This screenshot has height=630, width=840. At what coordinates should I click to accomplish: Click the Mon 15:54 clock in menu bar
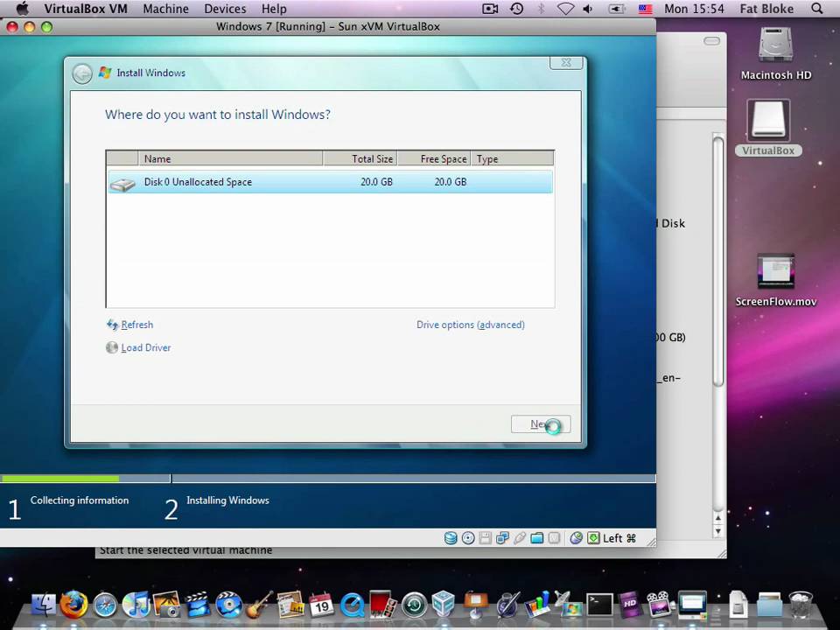tap(694, 9)
